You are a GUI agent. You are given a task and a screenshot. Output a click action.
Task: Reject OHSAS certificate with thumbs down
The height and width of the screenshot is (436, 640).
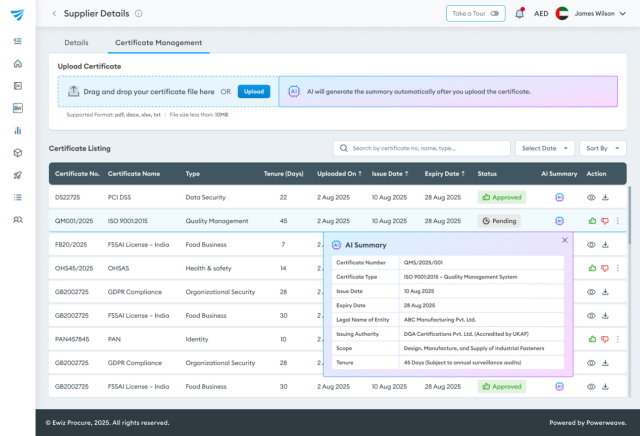point(605,268)
